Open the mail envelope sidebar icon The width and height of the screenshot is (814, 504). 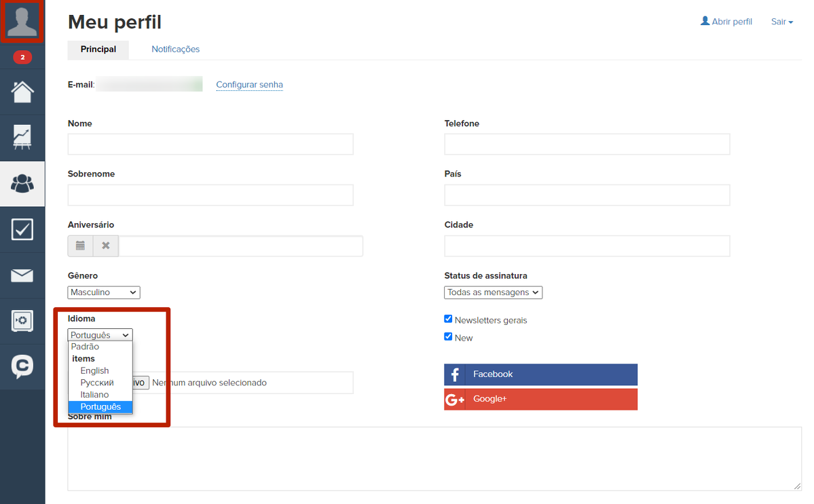click(x=22, y=275)
